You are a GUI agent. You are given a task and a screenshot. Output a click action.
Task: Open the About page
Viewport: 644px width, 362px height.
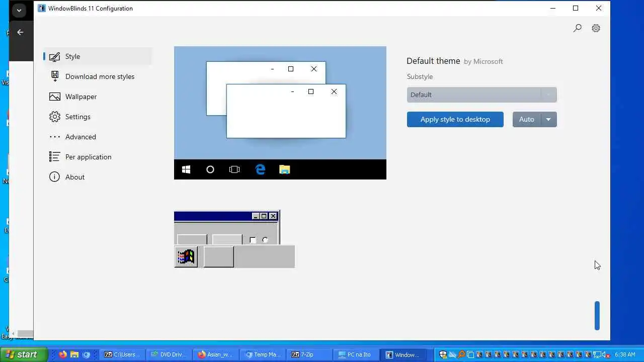98,177
